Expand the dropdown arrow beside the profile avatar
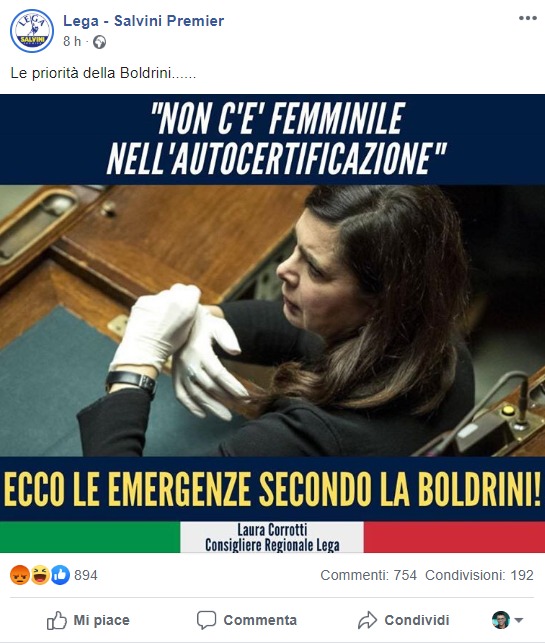Image resolution: width=545 pixels, height=643 pixels. pos(519,620)
